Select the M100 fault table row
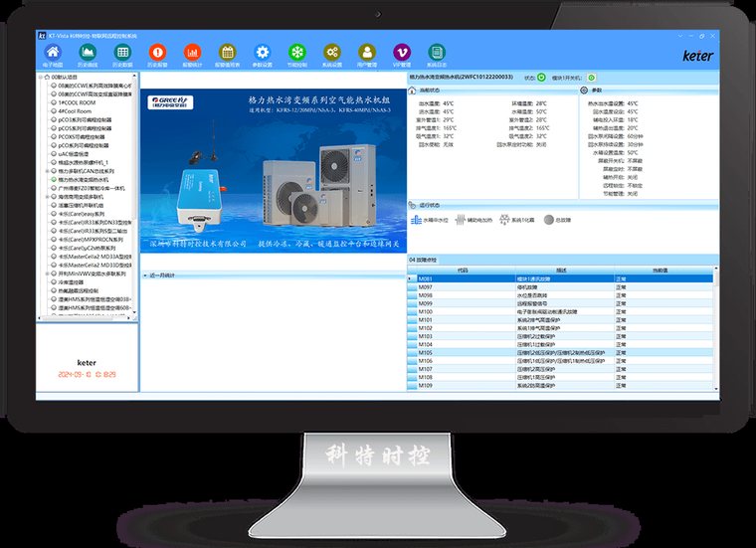 tap(560, 312)
